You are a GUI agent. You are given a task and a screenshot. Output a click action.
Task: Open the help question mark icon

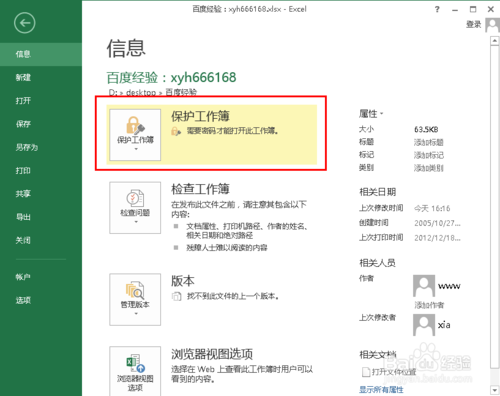click(x=437, y=9)
